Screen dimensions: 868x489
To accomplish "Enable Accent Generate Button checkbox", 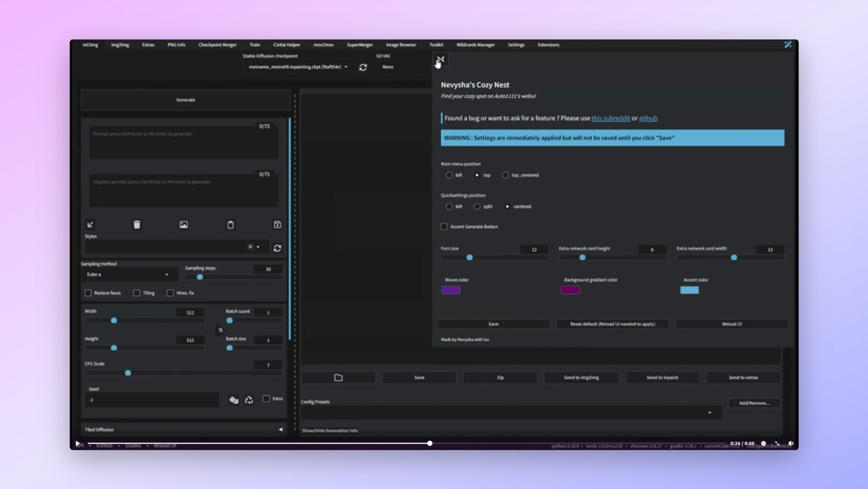I will pos(444,227).
